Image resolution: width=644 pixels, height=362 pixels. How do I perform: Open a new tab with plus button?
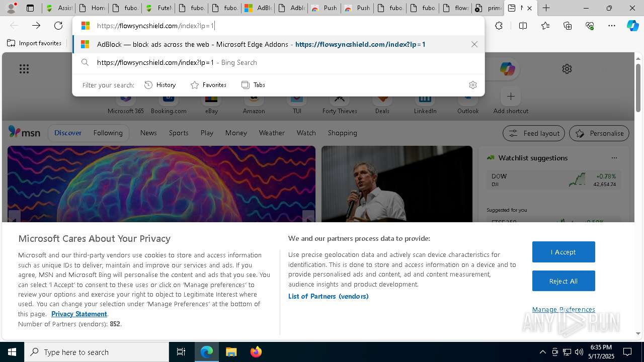coord(546,8)
